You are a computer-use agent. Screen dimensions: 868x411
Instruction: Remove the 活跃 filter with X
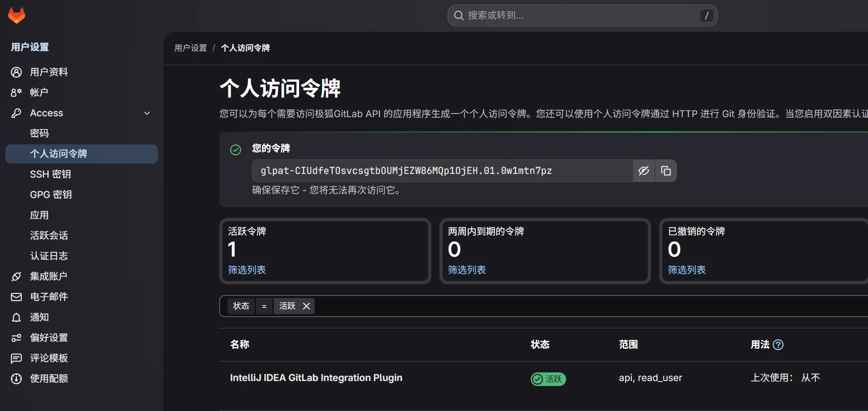306,306
